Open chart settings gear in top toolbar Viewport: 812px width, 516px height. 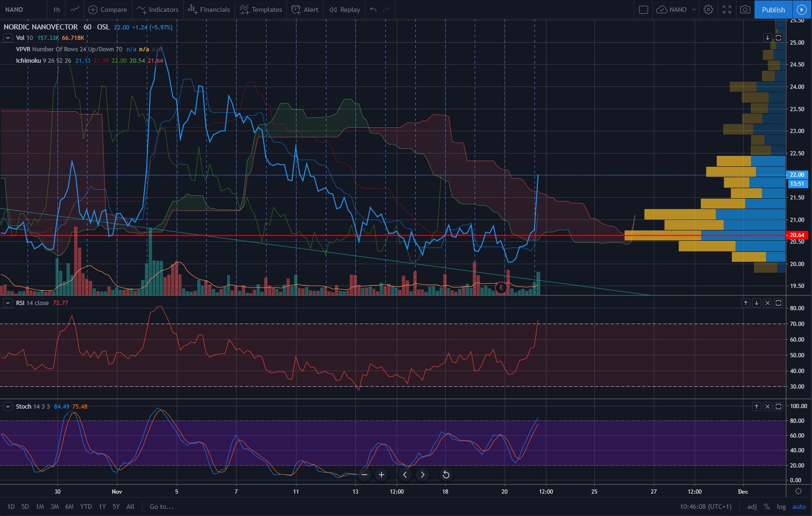pyautogui.click(x=708, y=10)
